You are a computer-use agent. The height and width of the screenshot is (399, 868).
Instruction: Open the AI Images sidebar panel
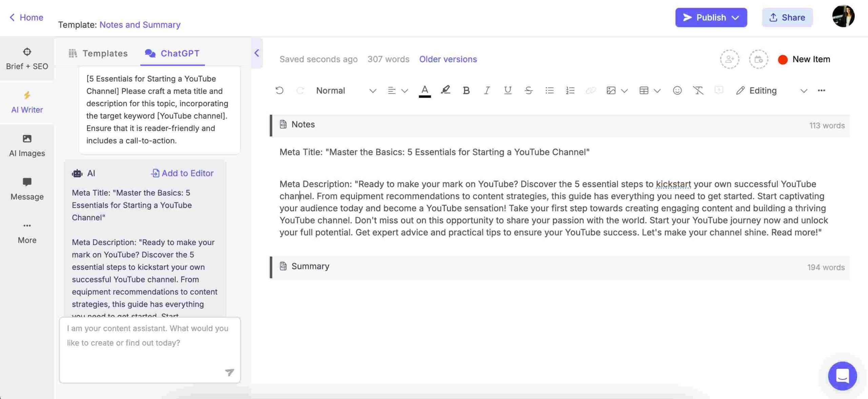click(x=27, y=145)
